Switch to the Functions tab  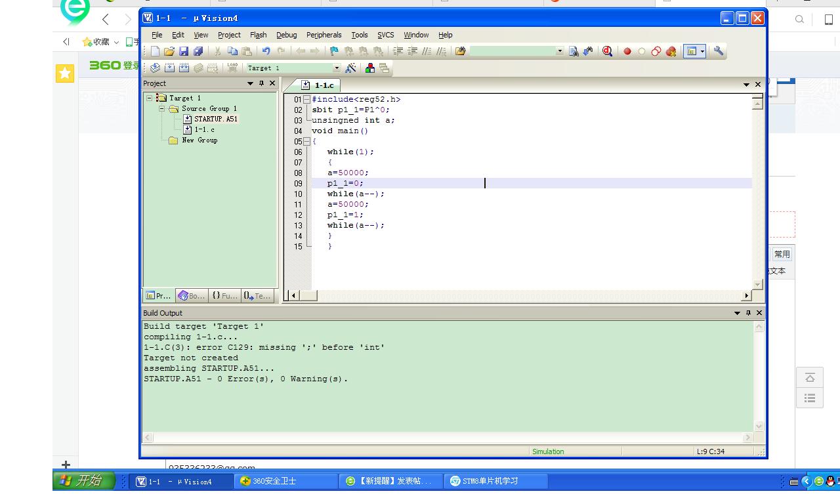pos(224,296)
